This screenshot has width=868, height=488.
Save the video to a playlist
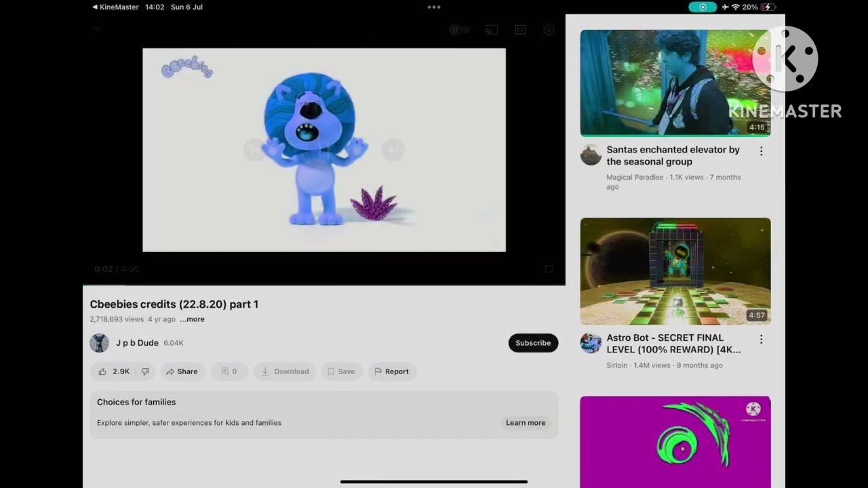[x=341, y=371]
